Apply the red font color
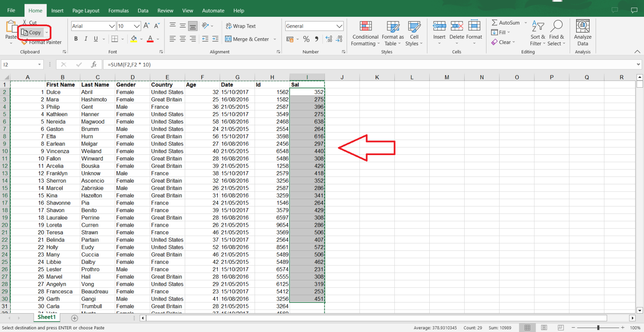The image size is (644, 332). 150,39
